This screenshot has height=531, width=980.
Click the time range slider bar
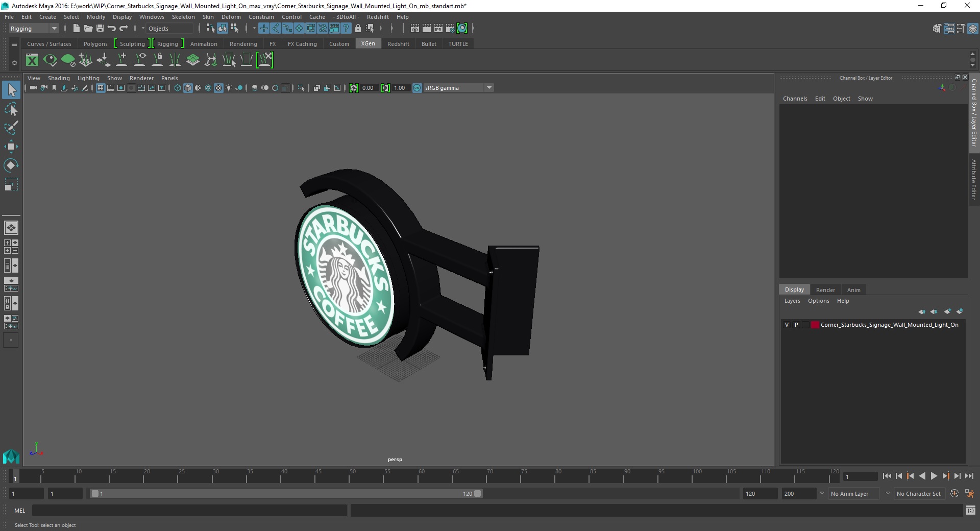coord(286,494)
